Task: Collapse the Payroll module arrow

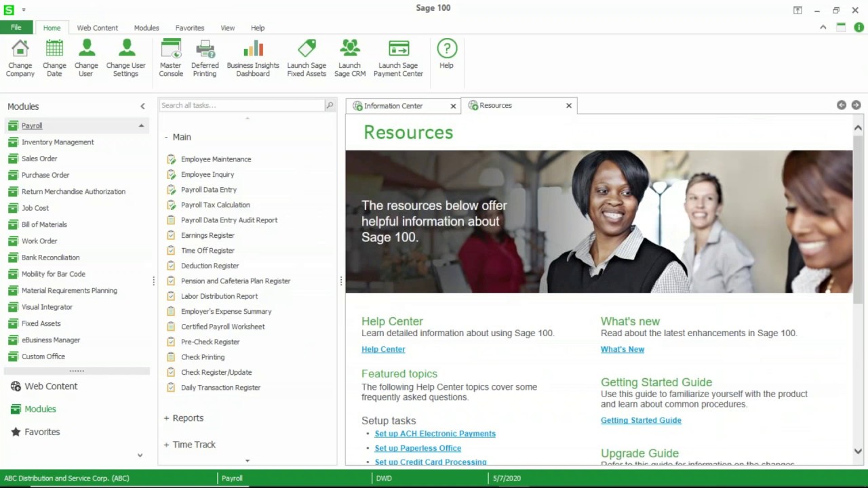Action: pyautogui.click(x=141, y=125)
